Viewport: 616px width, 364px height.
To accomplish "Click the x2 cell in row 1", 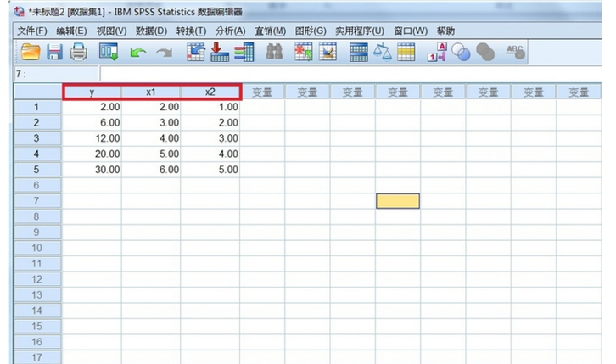I will tap(210, 107).
